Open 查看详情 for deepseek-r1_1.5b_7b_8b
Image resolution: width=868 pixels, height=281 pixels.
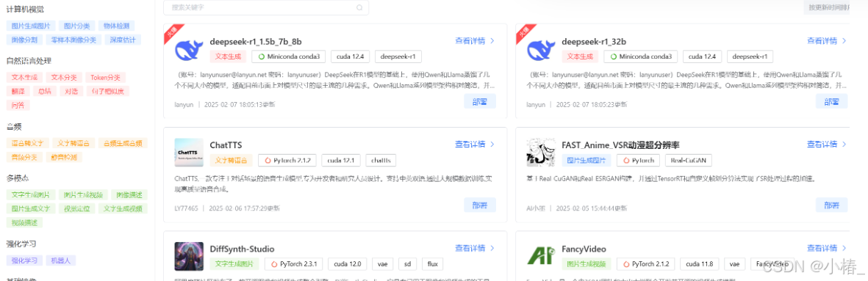pyautogui.click(x=474, y=40)
